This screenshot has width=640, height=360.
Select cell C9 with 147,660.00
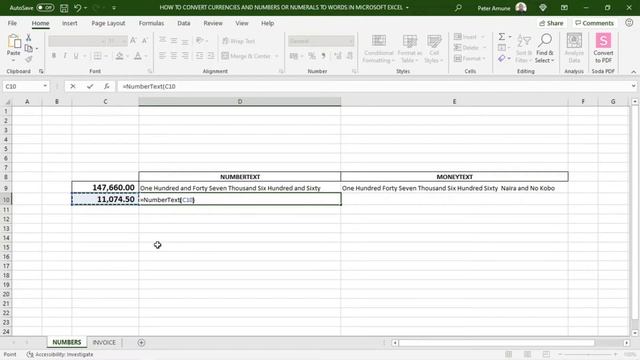(x=105, y=188)
